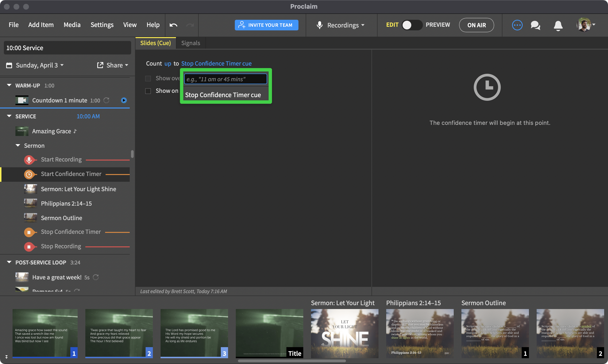Open the File menu
The width and height of the screenshot is (608, 364).
coord(14,25)
